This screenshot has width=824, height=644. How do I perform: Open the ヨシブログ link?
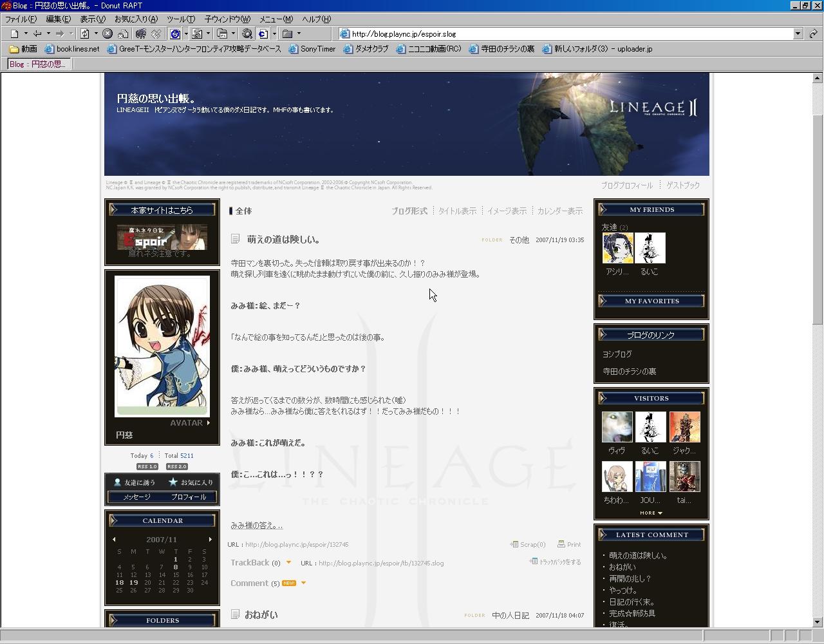(x=617, y=354)
